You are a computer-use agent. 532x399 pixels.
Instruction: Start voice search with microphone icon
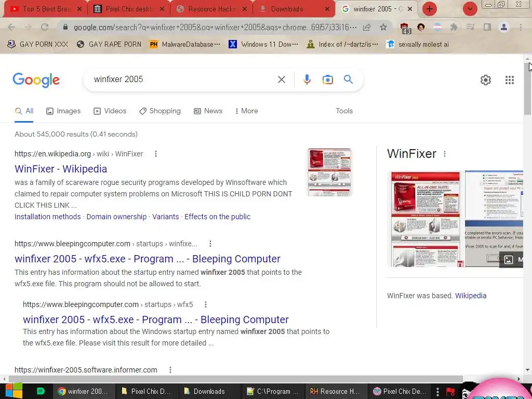click(x=307, y=79)
